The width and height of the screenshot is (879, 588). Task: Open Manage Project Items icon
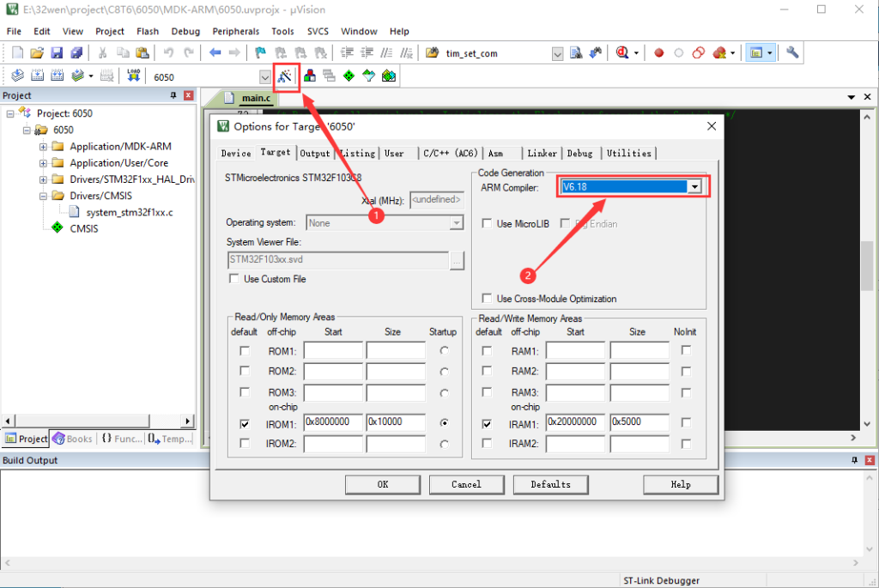click(309, 76)
